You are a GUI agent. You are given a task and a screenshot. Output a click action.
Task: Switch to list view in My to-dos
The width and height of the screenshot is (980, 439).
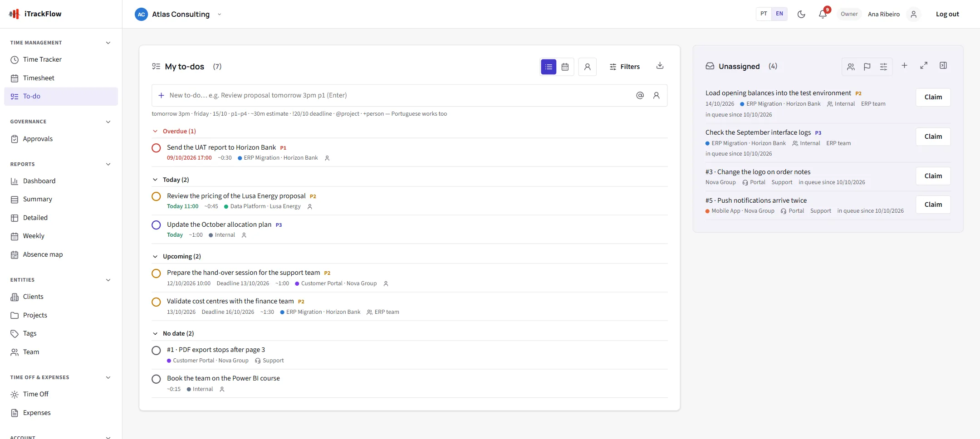tap(549, 67)
